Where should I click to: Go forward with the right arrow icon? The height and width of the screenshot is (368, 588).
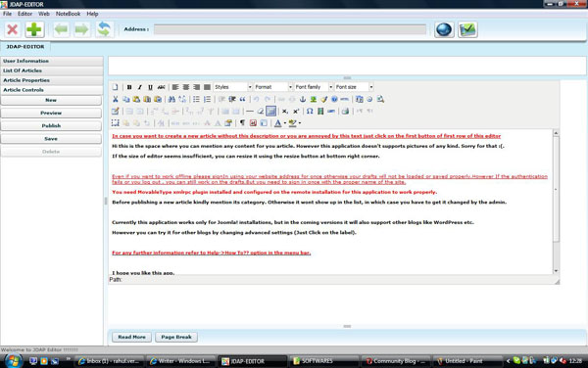click(x=81, y=29)
